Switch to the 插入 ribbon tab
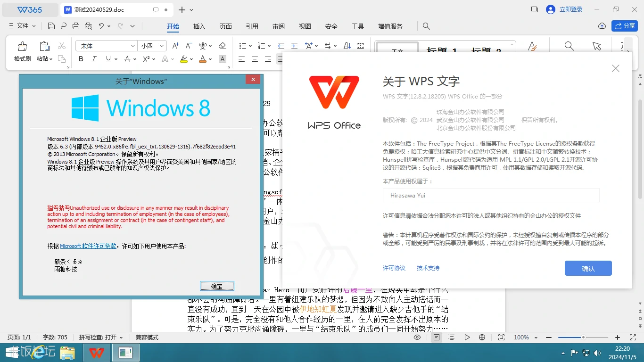This screenshot has height=362, width=644. click(199, 26)
